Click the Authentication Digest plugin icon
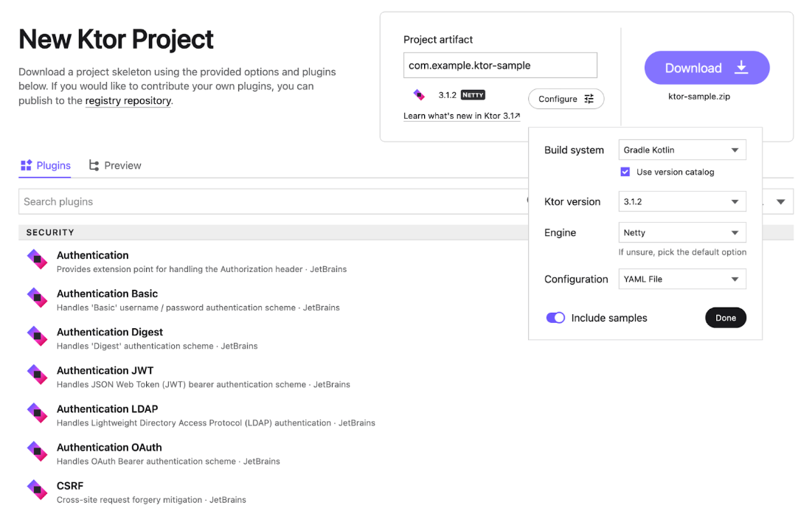This screenshot has width=812, height=511. (x=37, y=336)
